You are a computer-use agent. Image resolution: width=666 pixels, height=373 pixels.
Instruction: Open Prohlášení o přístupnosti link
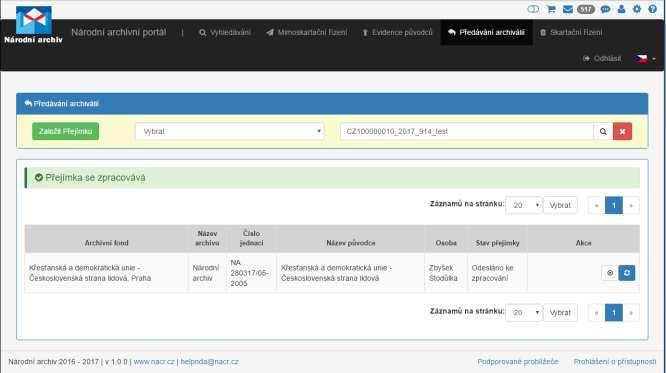(x=615, y=362)
